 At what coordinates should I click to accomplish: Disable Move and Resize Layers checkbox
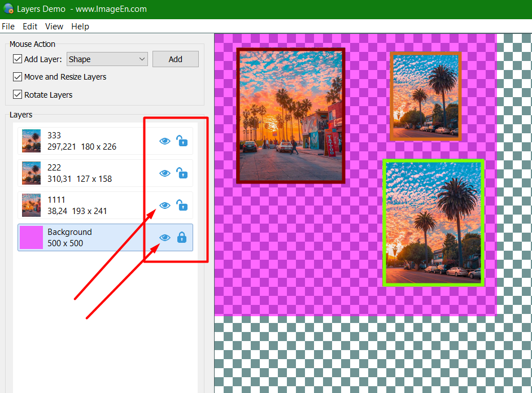pos(18,77)
